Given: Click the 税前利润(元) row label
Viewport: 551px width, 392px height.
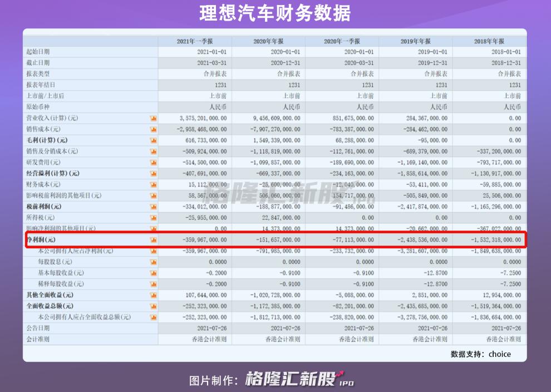Looking at the screenshot, I should coord(44,207).
